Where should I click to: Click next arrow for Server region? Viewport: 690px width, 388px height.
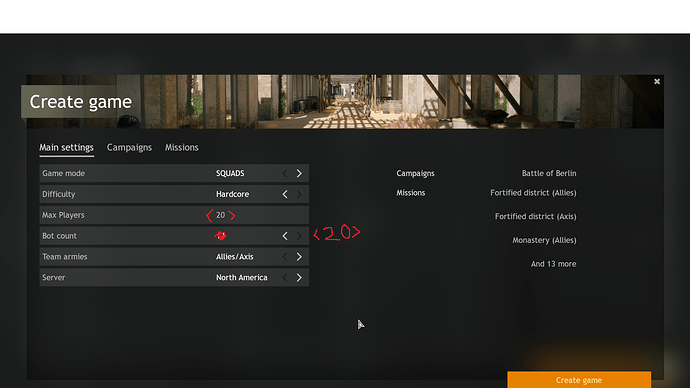click(299, 278)
